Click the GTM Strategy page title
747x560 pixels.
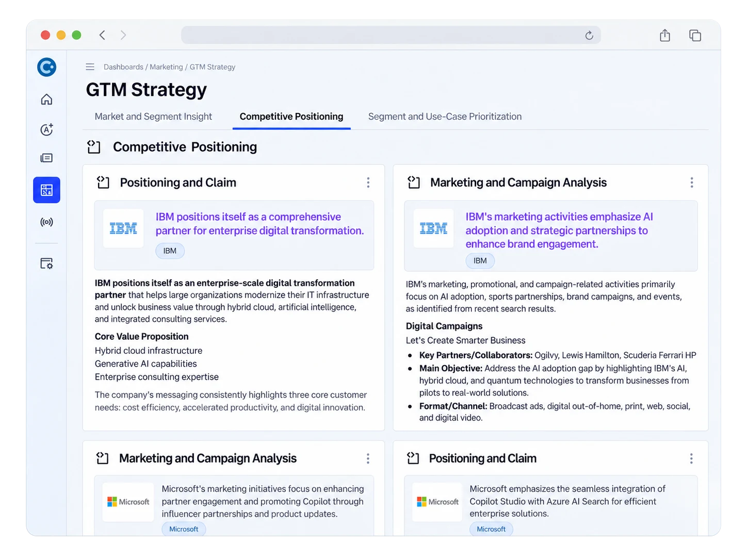146,90
